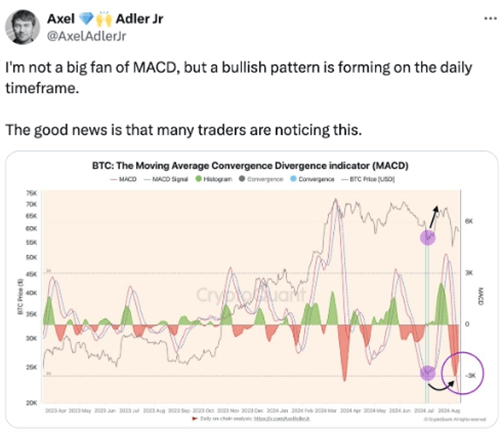This screenshot has width=500, height=432.
Task: Click Axel Adler Jr's profile avatar
Action: click(22, 27)
